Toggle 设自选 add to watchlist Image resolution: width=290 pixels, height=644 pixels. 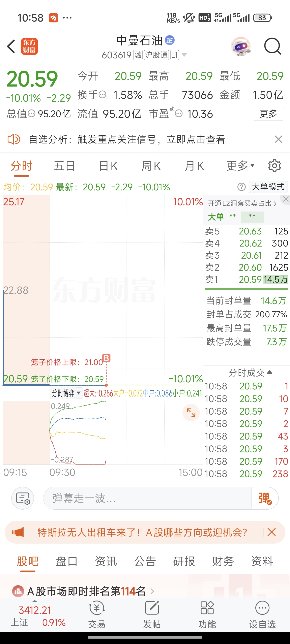click(x=262, y=614)
